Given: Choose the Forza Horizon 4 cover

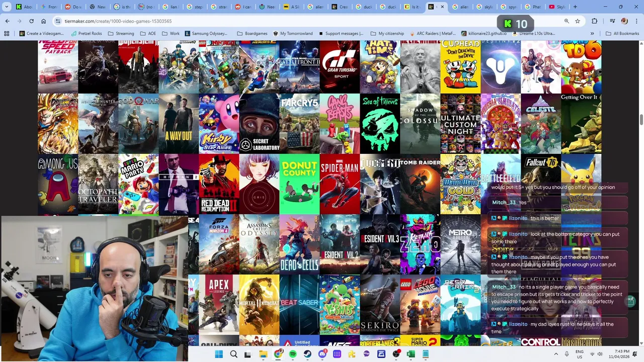Looking at the screenshot, I should [219, 244].
